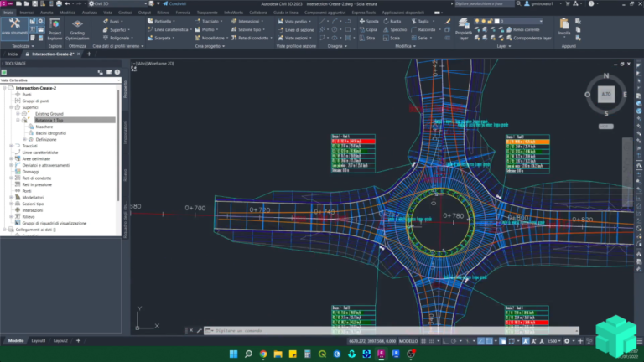Image resolution: width=644 pixels, height=362 pixels.
Task: Switch to the Inserisci ribbon tab
Action: 27,13
